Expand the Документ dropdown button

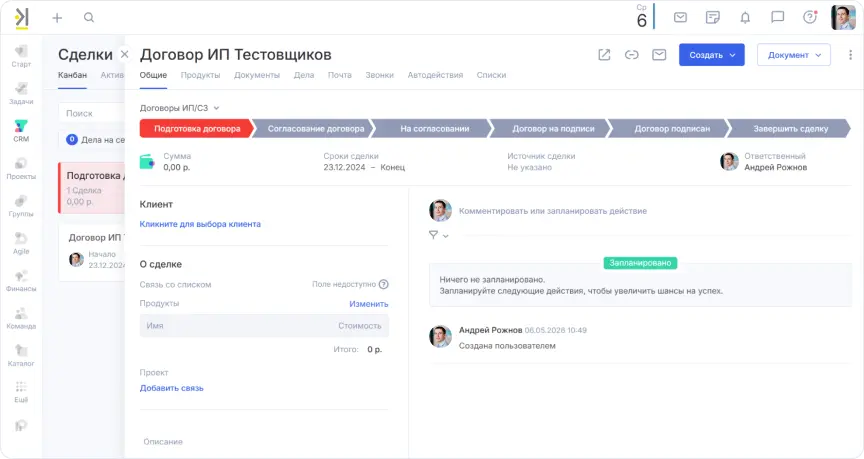tap(793, 55)
